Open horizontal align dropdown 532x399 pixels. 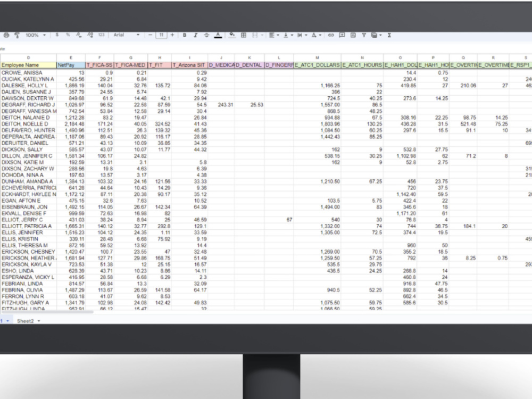point(274,35)
